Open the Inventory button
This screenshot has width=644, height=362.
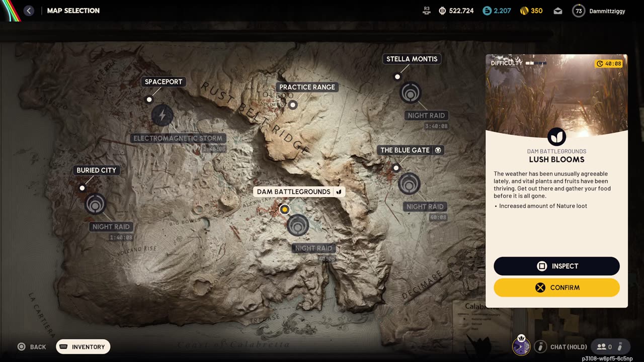point(83,347)
